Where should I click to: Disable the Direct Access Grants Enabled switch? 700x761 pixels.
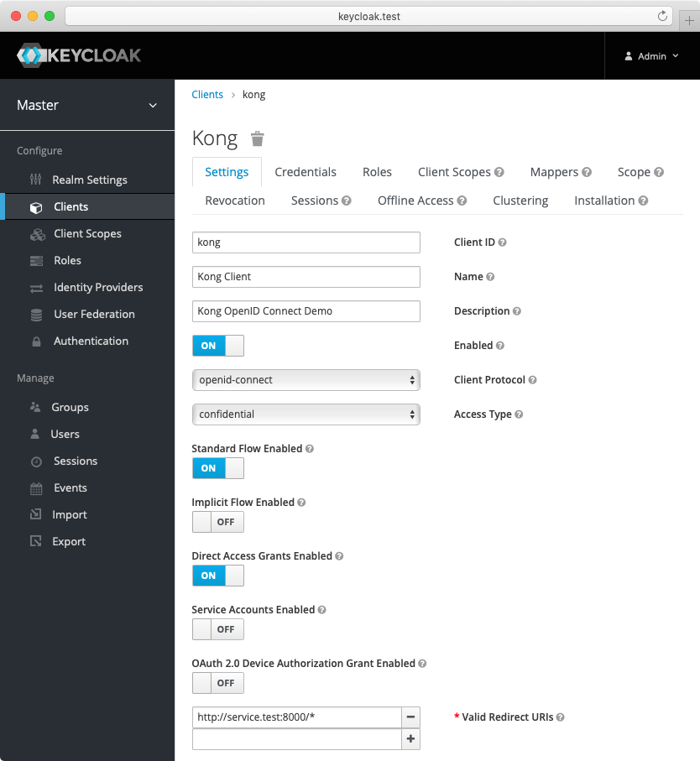(218, 576)
